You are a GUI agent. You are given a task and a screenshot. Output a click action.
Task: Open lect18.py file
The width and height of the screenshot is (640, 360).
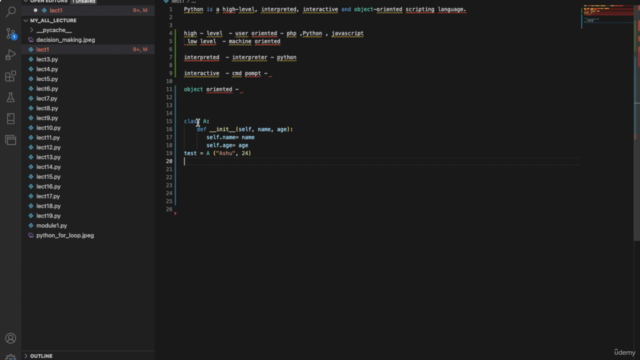click(x=48, y=207)
